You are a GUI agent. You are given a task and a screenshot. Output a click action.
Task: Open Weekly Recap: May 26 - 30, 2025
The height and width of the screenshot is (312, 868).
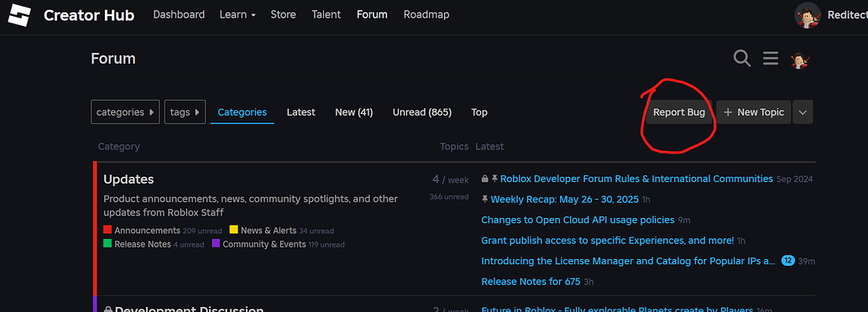pyautogui.click(x=565, y=199)
